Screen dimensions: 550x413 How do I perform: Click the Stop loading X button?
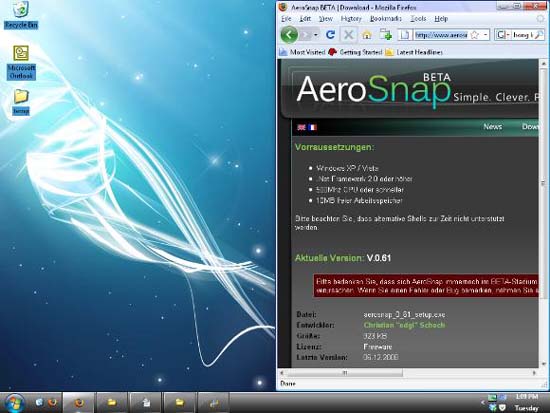coord(348,35)
